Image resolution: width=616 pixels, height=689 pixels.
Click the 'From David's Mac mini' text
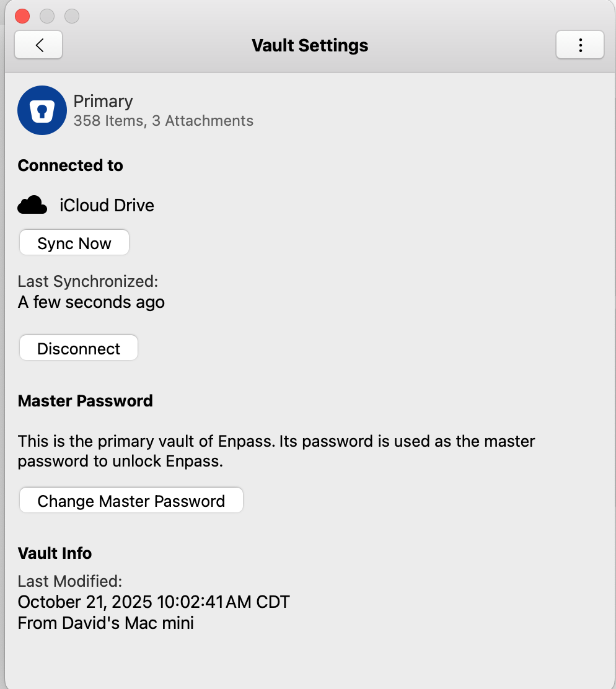pyautogui.click(x=106, y=623)
